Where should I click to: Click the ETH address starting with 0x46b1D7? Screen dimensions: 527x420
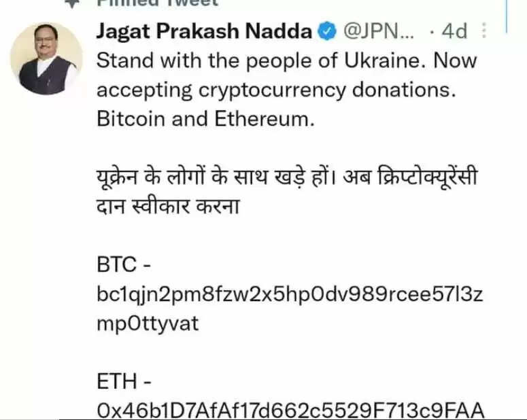click(290, 410)
